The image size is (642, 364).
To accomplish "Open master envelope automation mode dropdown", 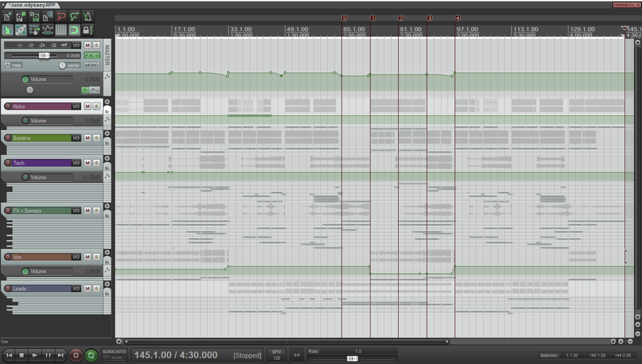I will [x=95, y=90].
